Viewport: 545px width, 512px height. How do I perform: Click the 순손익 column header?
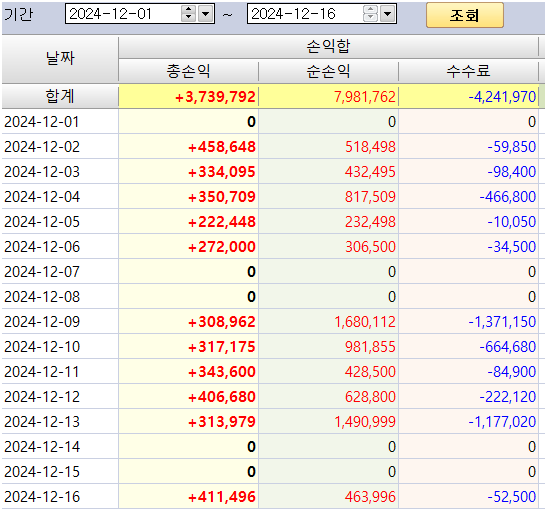tap(328, 71)
